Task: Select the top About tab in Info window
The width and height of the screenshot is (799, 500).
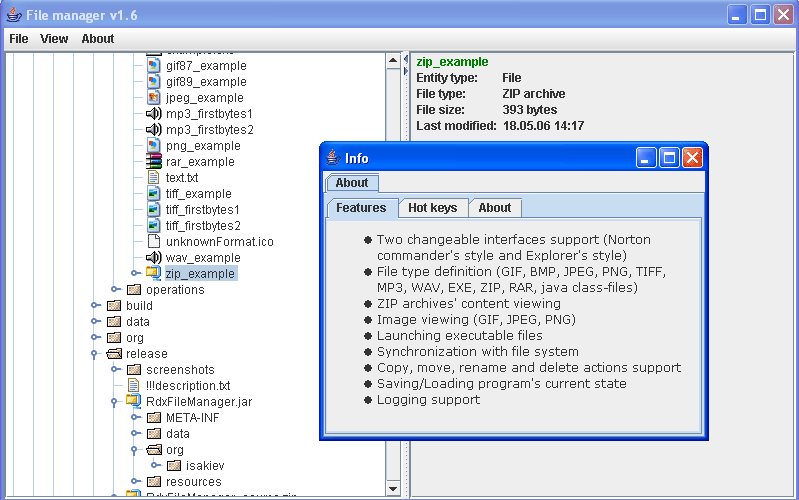Action: pyautogui.click(x=352, y=182)
